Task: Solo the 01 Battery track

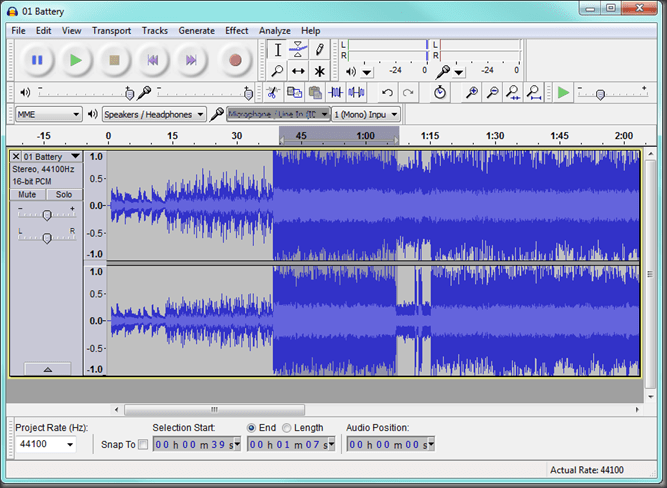Action: click(x=63, y=194)
